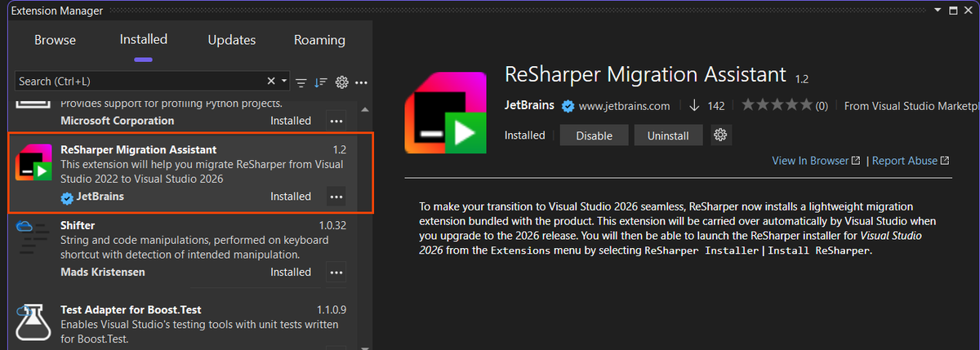The image size is (980, 350).
Task: Click JetBrains verified badge in list
Action: coord(67,197)
